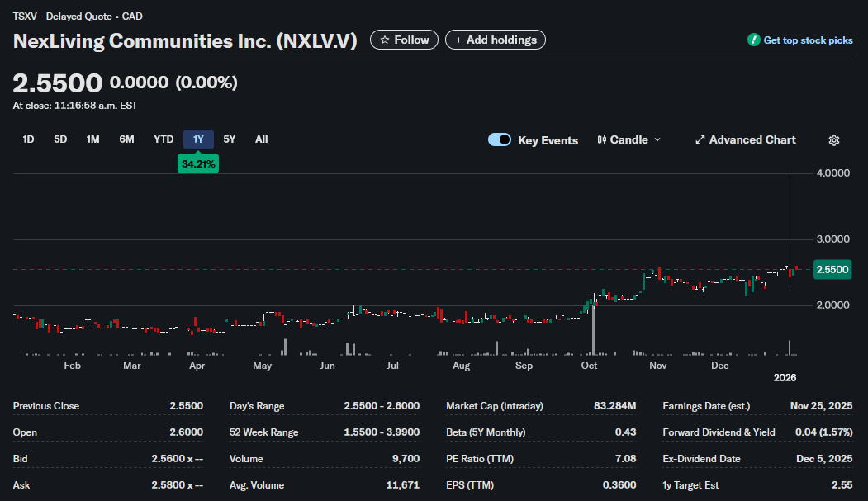Image resolution: width=868 pixels, height=501 pixels.
Task: Select the 5D time range
Action: coord(60,139)
